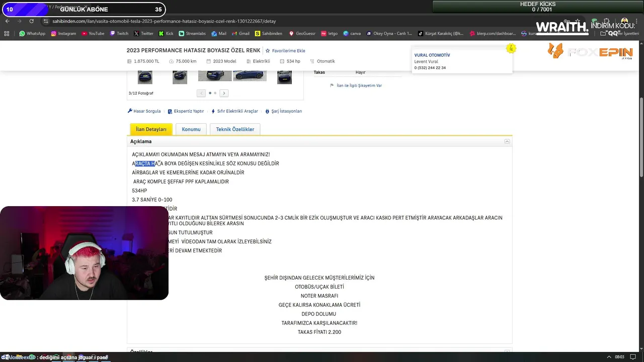
Task: Go to previous photo thumbnails page
Action: [201, 93]
